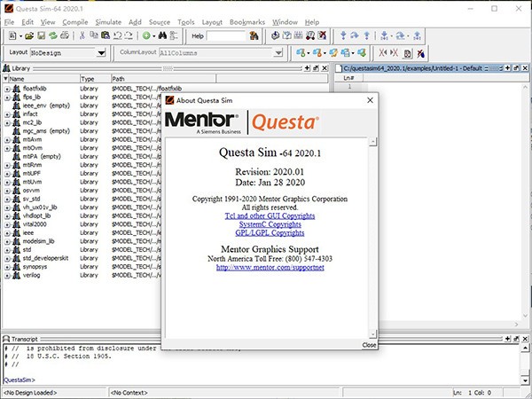Expand the sv_std library tree node
532x399 pixels.
click(x=7, y=198)
